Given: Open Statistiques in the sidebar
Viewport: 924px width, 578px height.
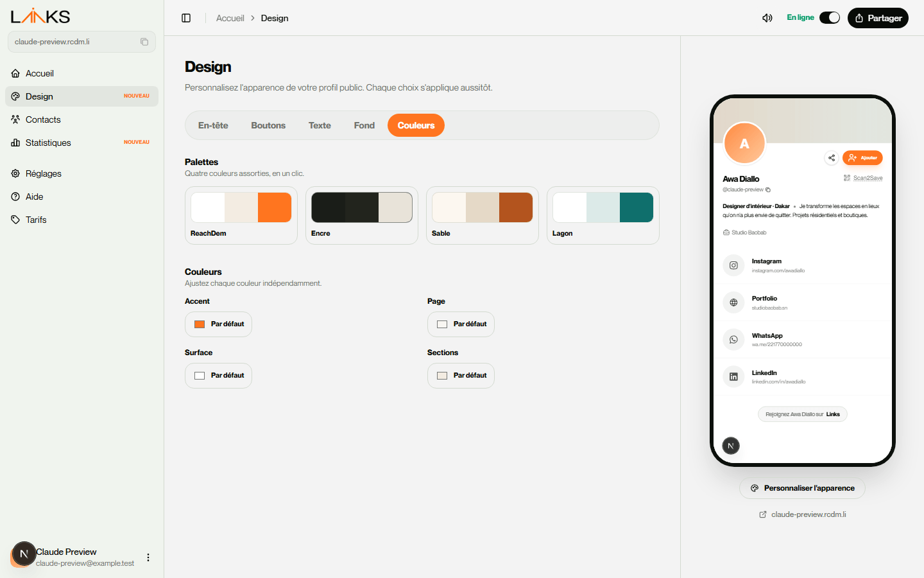Looking at the screenshot, I should coord(81,143).
